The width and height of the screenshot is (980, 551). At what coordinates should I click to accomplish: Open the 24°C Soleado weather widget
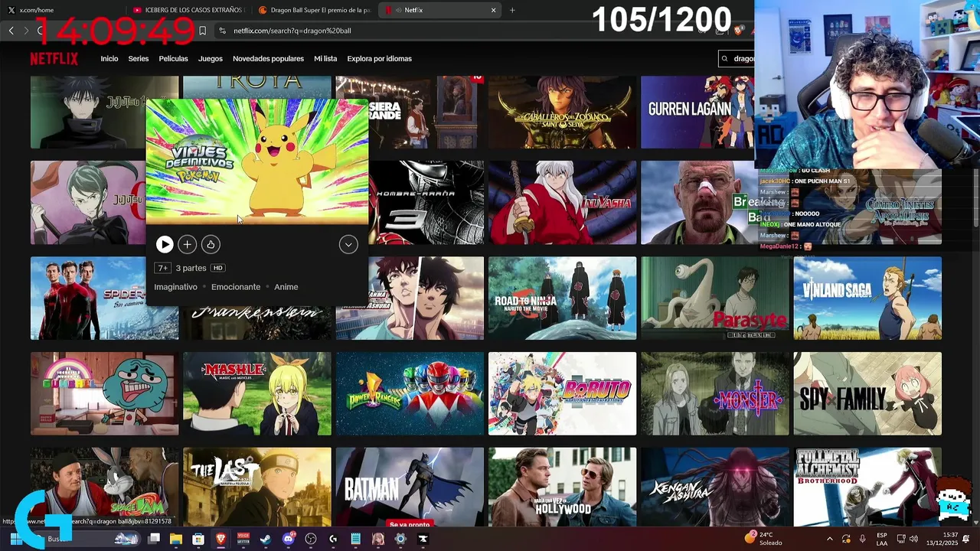[764, 539]
